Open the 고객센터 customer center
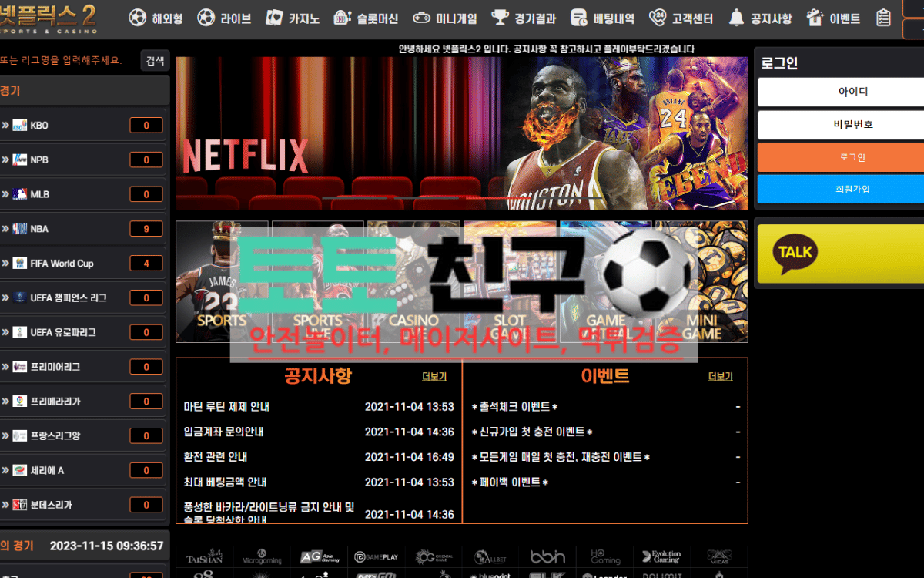This screenshot has width=924, height=578. (x=681, y=18)
